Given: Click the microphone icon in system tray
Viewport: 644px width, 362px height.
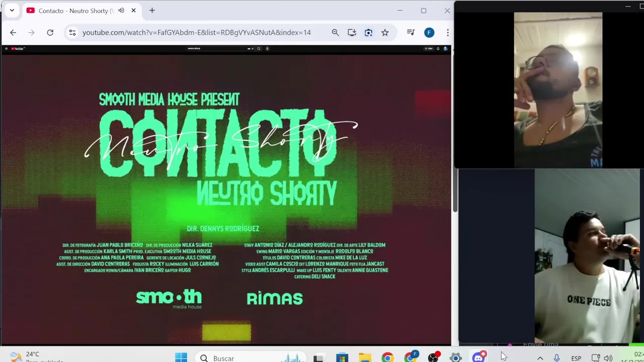Looking at the screenshot, I should [556, 358].
